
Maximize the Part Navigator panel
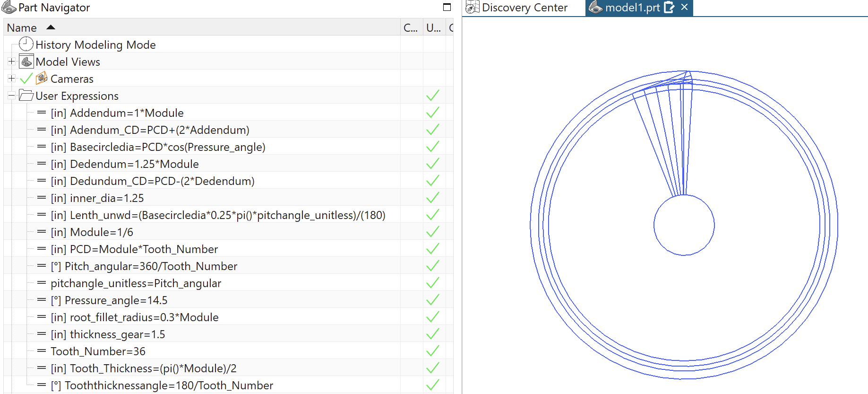[x=447, y=7]
